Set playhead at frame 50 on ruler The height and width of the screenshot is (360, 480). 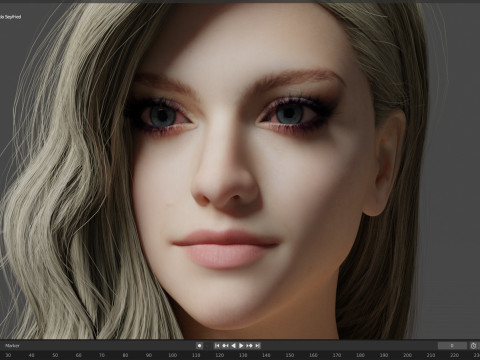[x=55, y=355]
